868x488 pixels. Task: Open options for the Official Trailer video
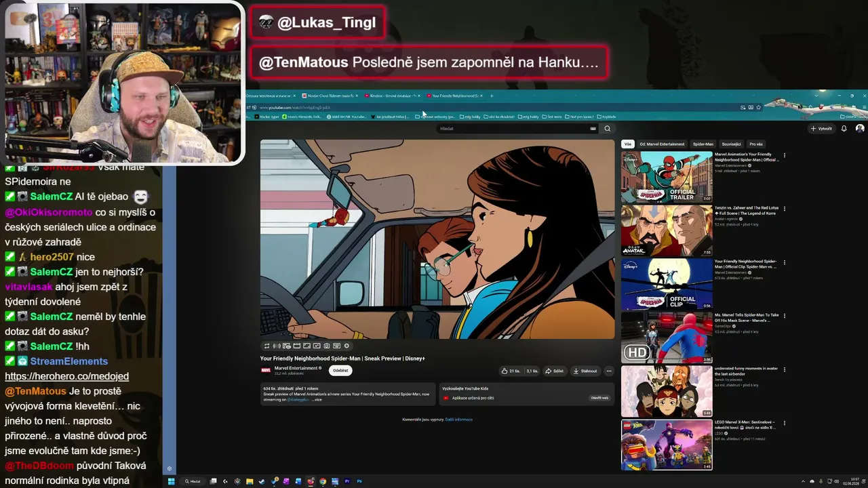(785, 155)
